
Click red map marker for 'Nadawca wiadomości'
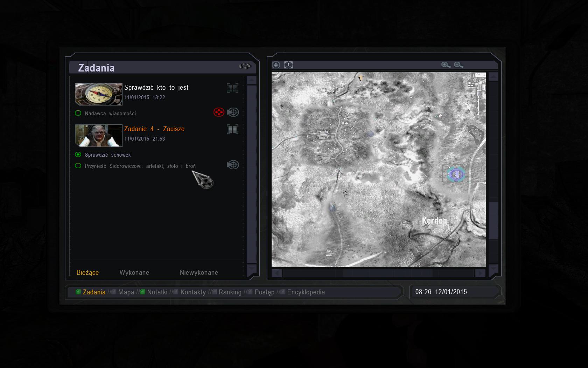click(x=219, y=112)
